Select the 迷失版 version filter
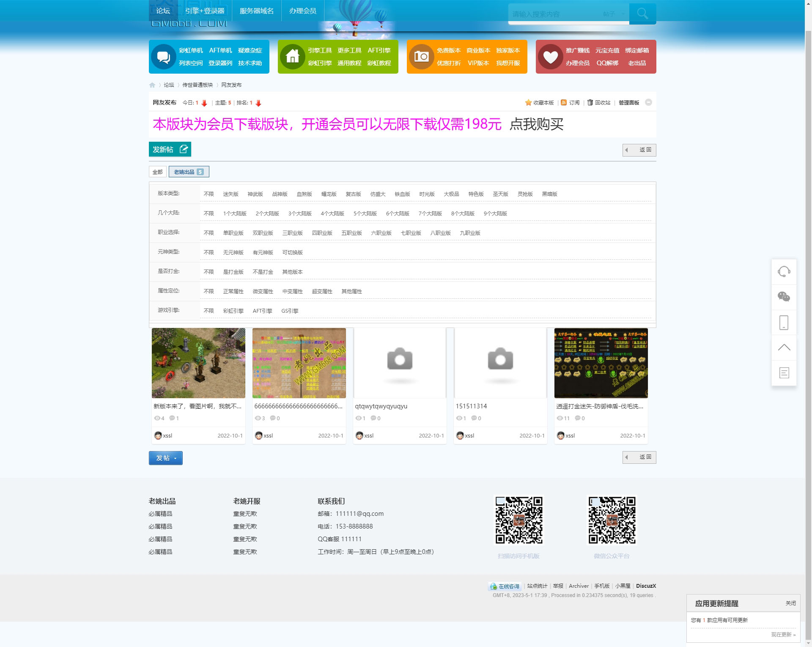 (230, 194)
